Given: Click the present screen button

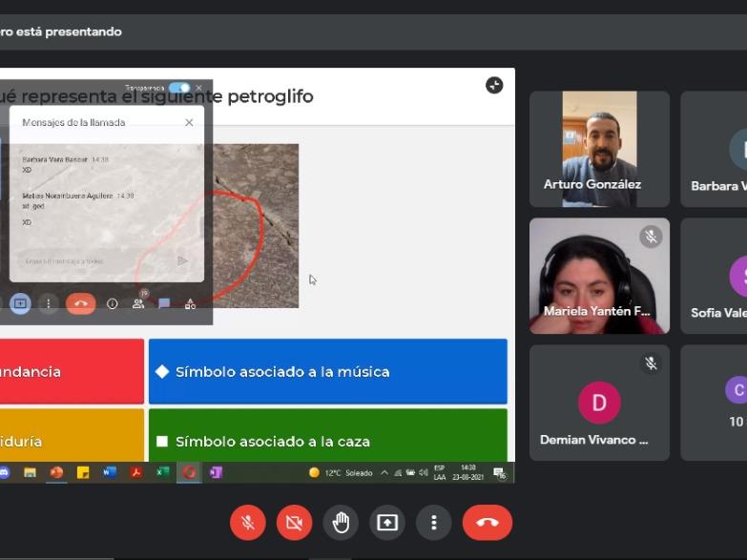Looking at the screenshot, I should tap(386, 523).
